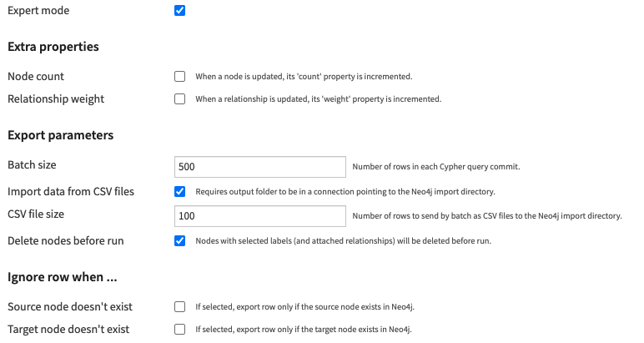Screen dimensions: 644x343
Task: Click the 'Expert mode' label text
Action: coord(38,11)
